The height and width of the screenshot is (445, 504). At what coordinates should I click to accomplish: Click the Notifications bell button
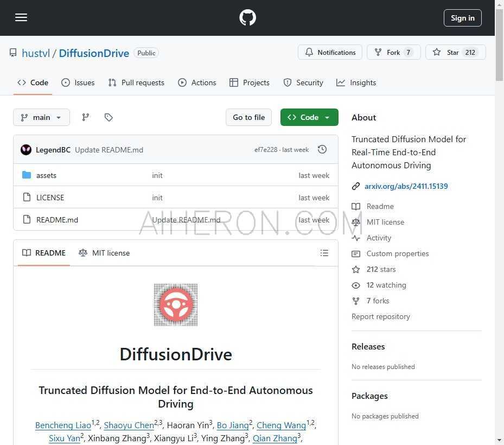point(330,52)
